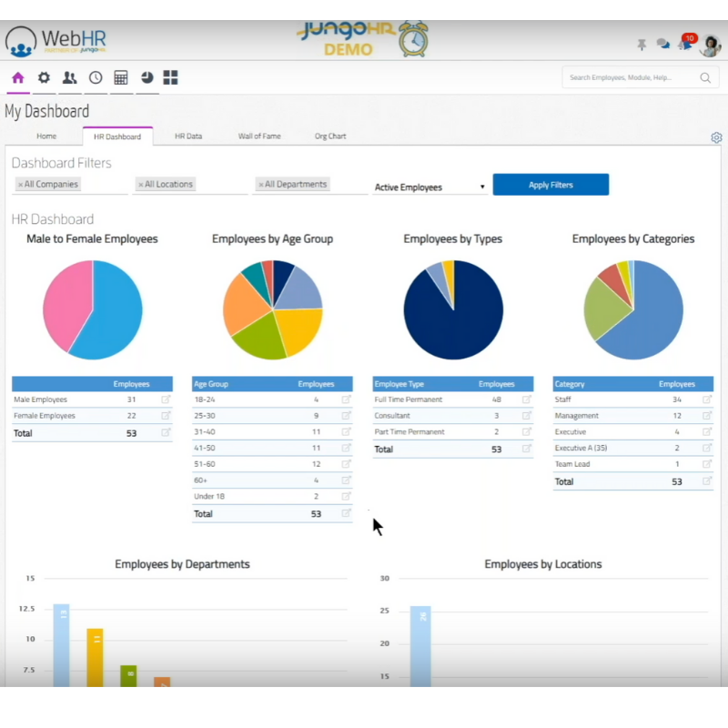Click the search magnifier icon

[x=705, y=78]
